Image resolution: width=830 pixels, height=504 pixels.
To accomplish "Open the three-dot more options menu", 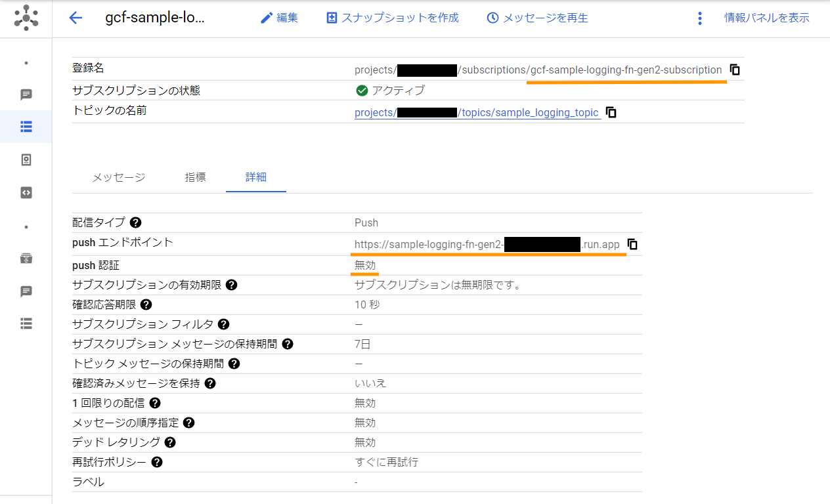I will pos(699,18).
